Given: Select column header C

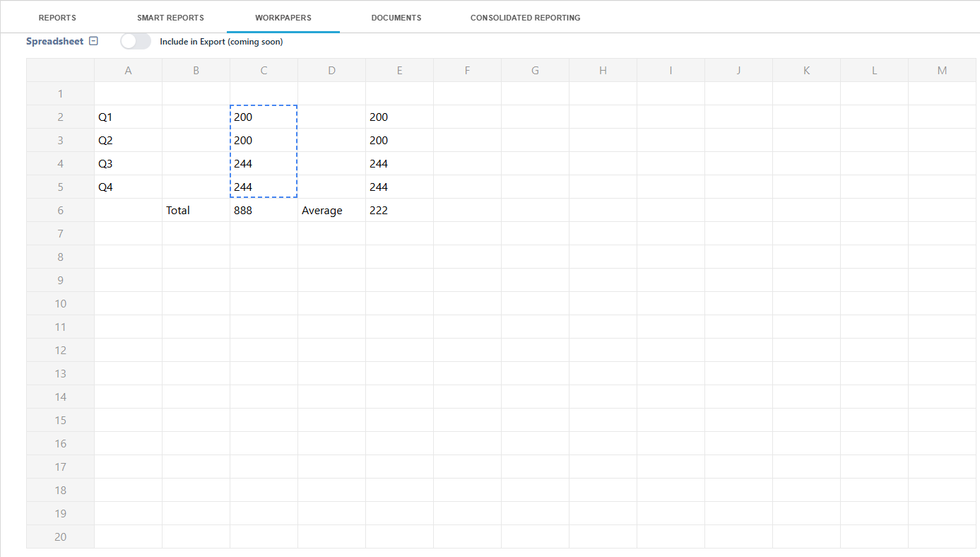Looking at the screenshot, I should pos(264,70).
